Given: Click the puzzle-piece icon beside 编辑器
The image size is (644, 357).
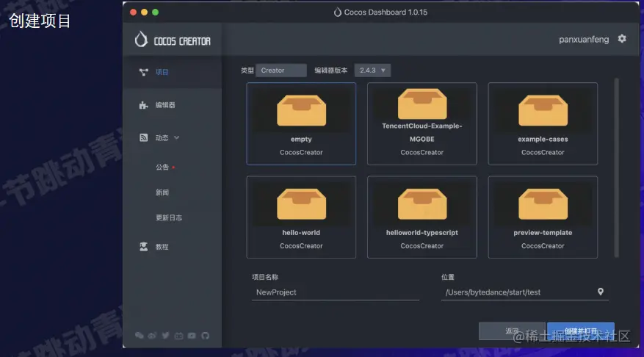Looking at the screenshot, I should tap(143, 105).
